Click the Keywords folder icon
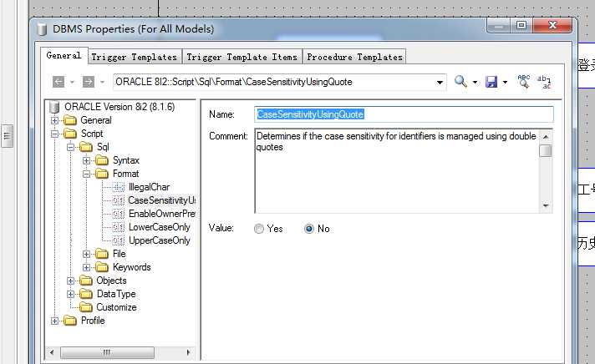 point(102,267)
